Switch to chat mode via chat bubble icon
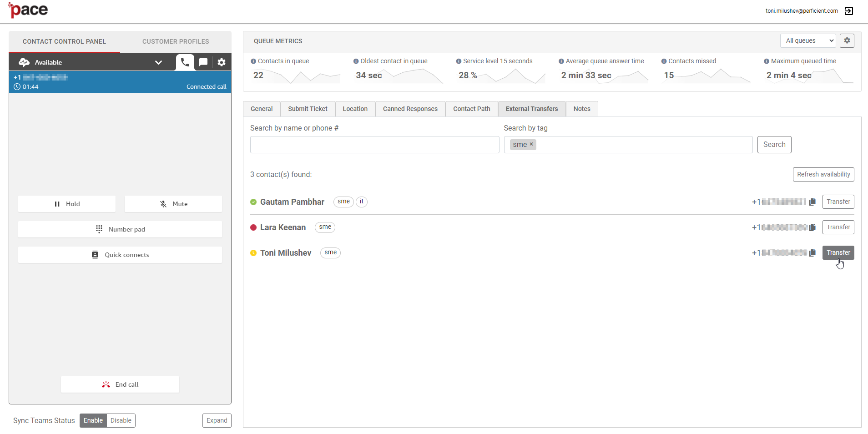This screenshot has height=434, width=868. 203,62
